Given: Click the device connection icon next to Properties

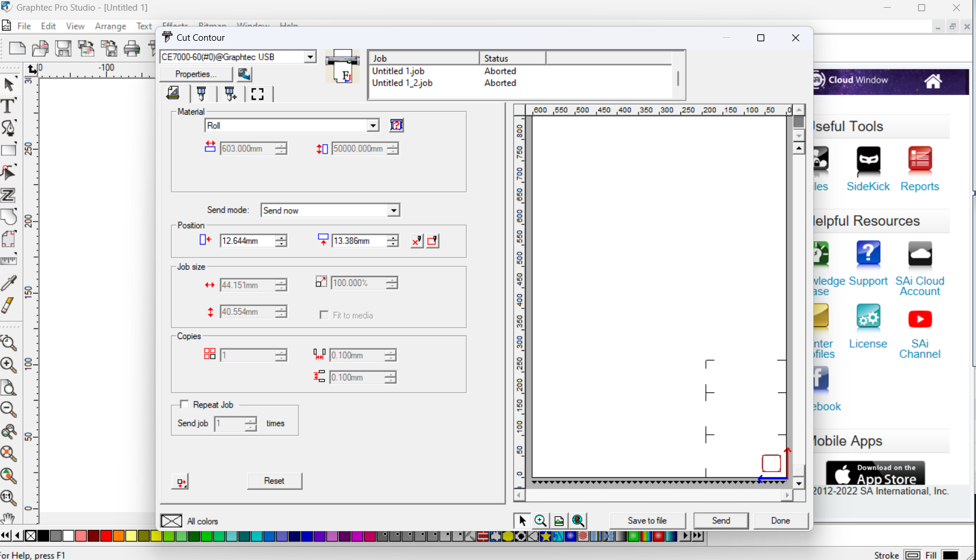Looking at the screenshot, I should point(244,74).
